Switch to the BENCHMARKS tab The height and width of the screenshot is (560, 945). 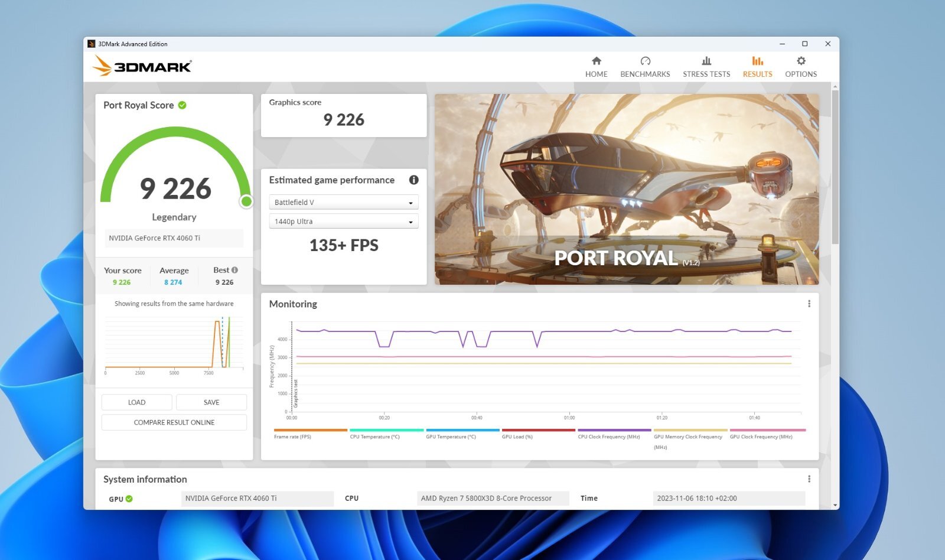pyautogui.click(x=645, y=74)
